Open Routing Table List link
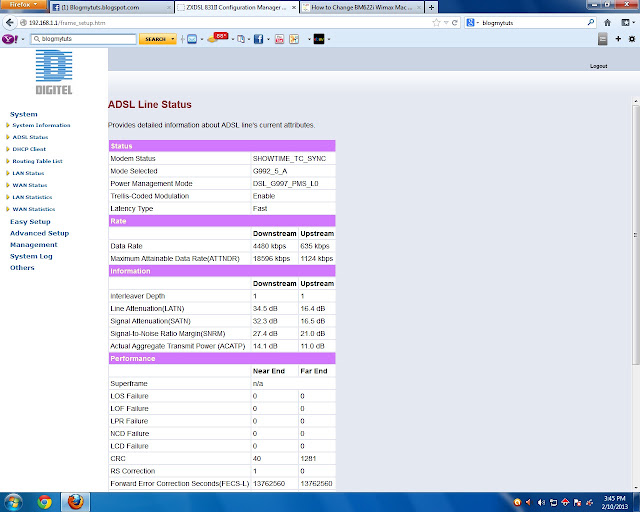Screen dimensions: 640x512 (x=37, y=161)
